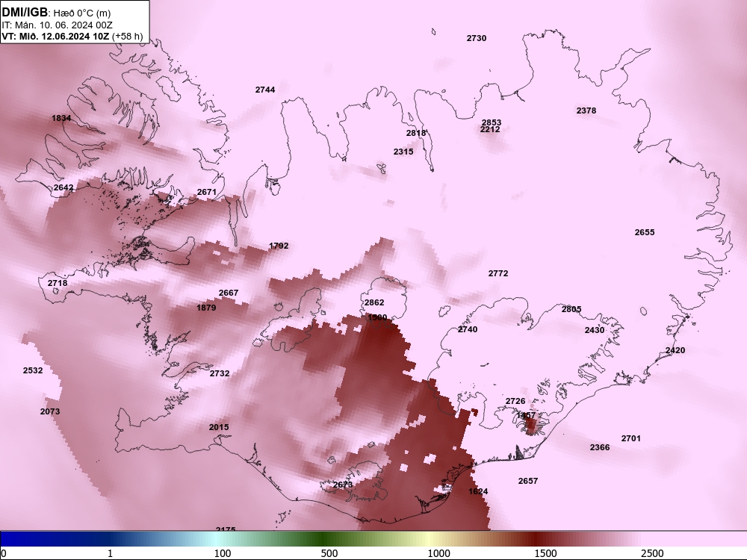747x560 pixels.
Task: Select the map value 2718
Action: point(58,283)
